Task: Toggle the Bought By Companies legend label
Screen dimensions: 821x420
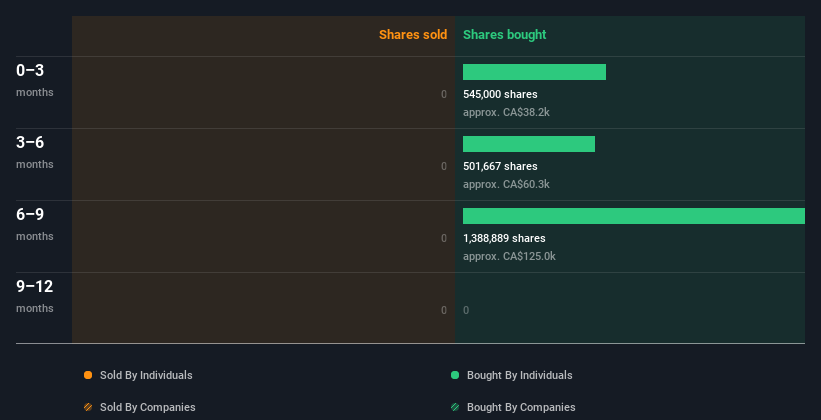Action: 521,407
